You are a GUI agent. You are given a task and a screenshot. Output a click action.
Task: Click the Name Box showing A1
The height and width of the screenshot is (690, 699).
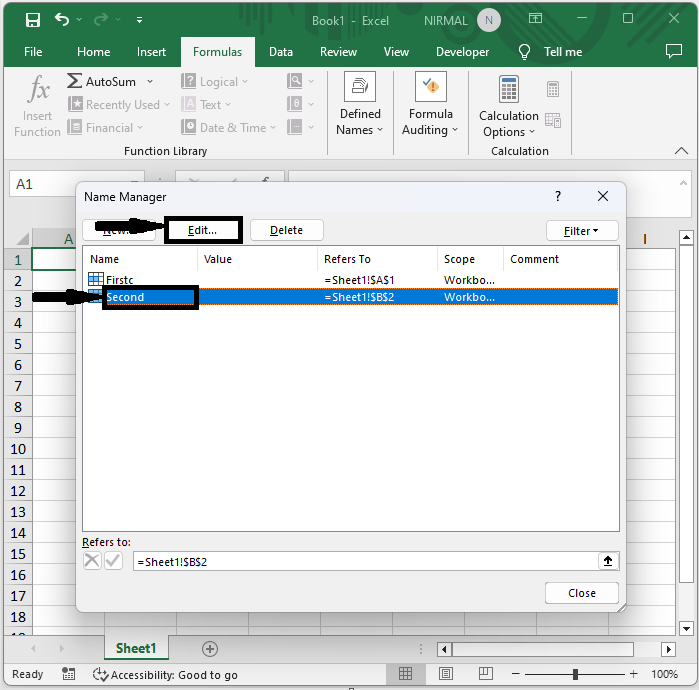pos(77,184)
